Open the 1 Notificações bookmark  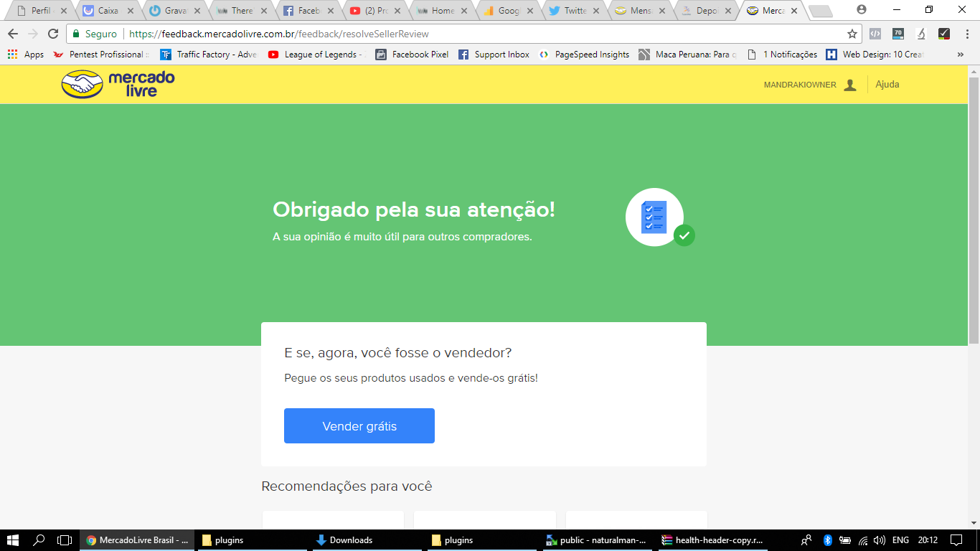tap(781, 55)
